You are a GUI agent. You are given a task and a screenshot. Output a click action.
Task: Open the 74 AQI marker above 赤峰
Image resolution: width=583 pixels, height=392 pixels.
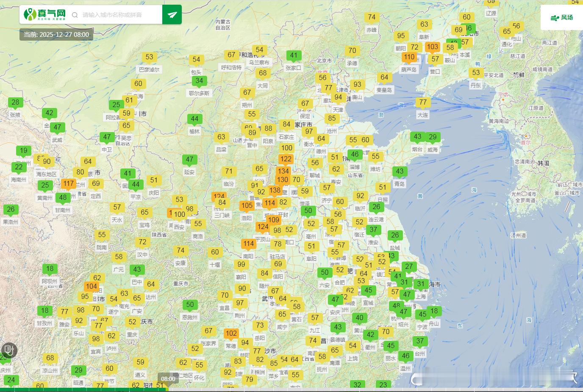tap(372, 18)
